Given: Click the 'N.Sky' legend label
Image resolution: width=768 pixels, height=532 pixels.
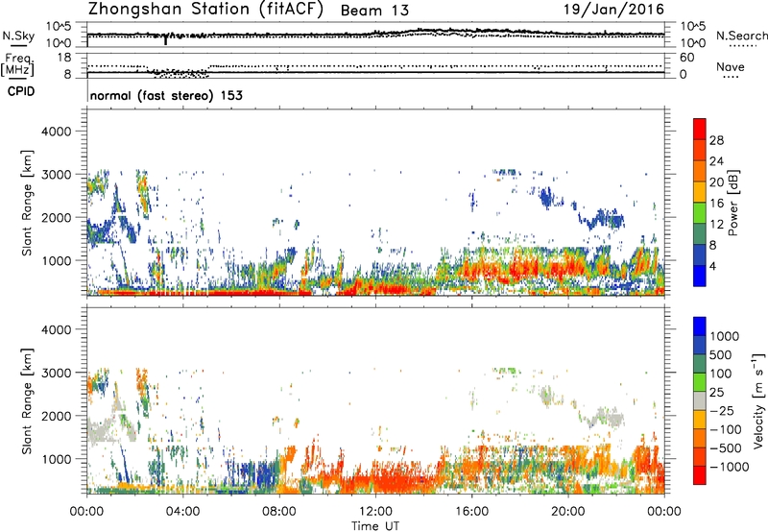Looking at the screenshot, I should 18,36.
